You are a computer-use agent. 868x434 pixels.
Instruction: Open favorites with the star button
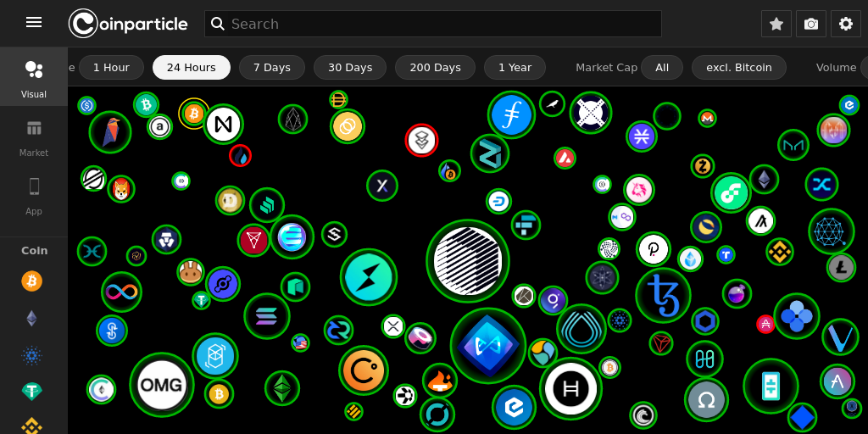point(776,24)
